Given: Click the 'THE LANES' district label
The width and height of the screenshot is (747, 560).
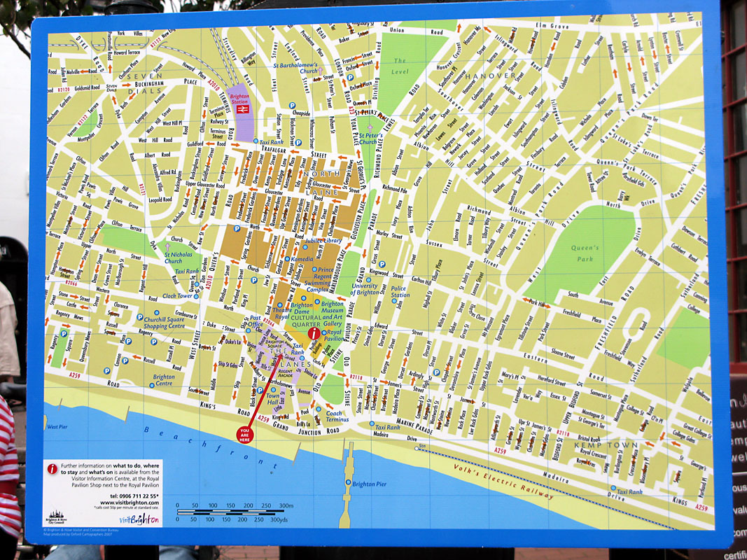Looking at the screenshot, I should (x=290, y=358).
